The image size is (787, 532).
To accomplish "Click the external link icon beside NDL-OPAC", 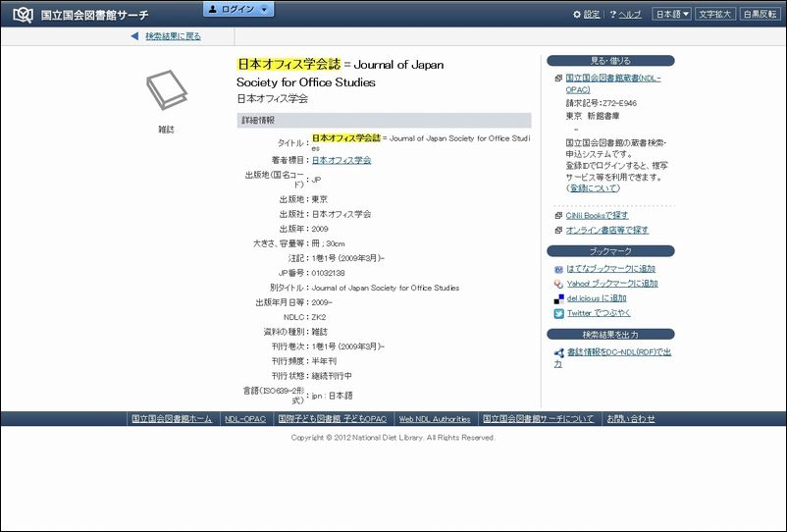I will (x=558, y=79).
